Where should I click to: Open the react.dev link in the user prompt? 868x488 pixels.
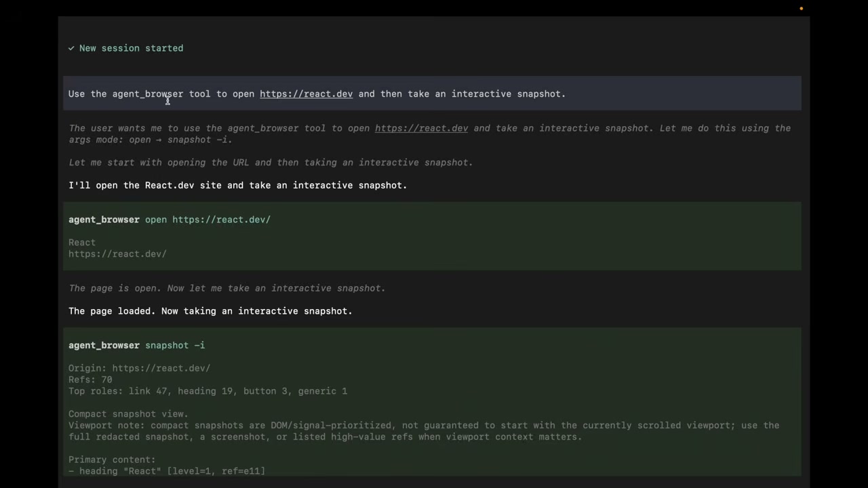coord(306,94)
